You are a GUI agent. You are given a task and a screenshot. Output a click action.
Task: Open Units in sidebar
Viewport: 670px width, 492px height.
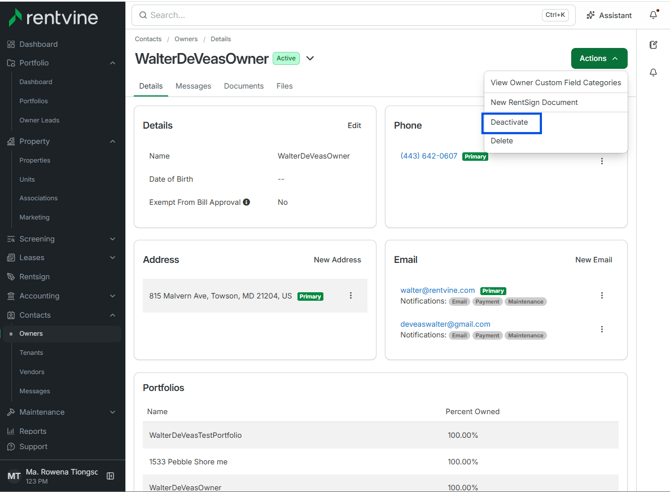click(27, 180)
